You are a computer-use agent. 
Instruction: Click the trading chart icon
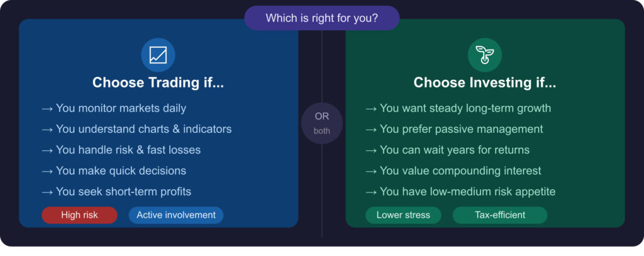158,55
